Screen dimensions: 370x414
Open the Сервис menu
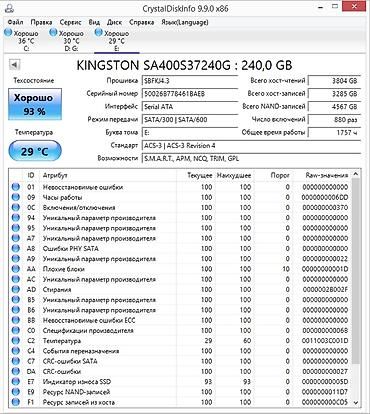point(71,22)
